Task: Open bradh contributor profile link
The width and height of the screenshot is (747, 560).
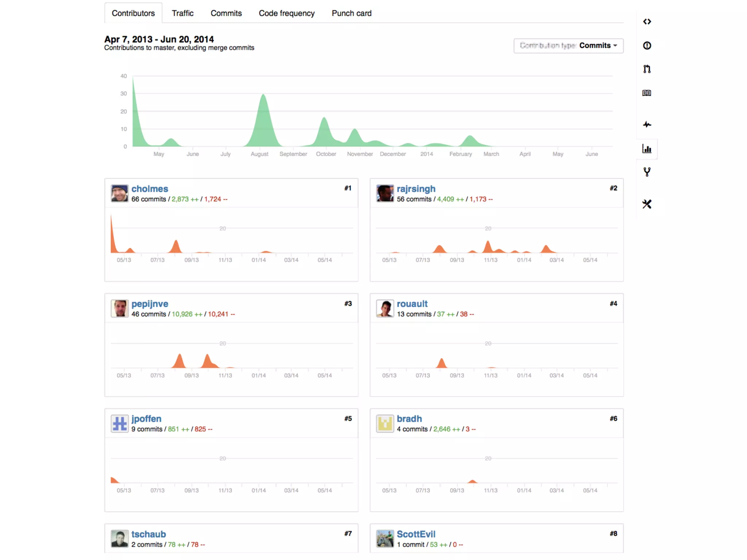Action: 409,419
